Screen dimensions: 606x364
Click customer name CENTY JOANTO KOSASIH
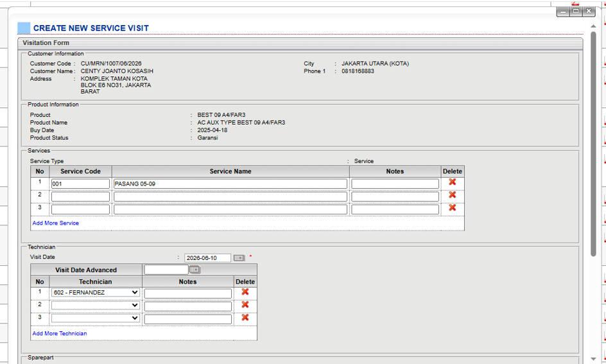[117, 71]
